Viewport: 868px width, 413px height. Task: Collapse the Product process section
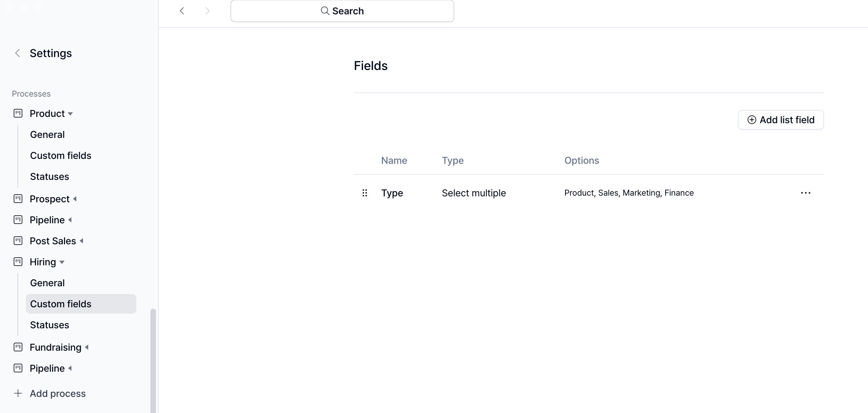coord(71,113)
